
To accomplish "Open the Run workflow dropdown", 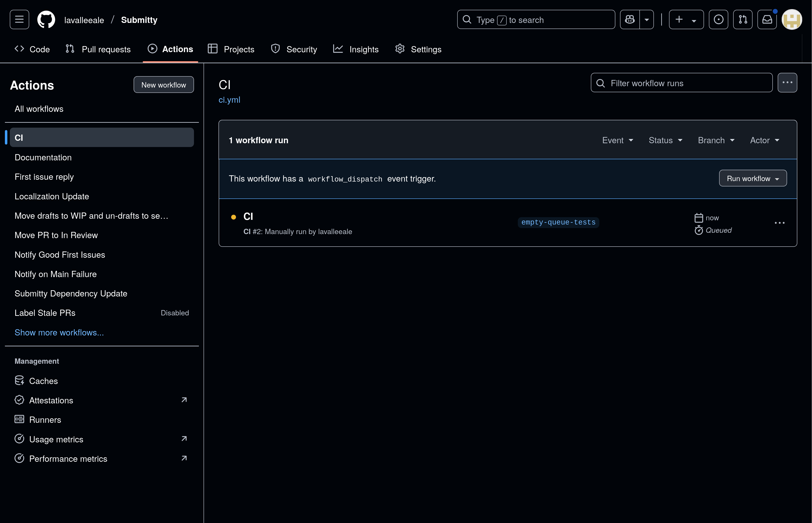I will tap(753, 178).
